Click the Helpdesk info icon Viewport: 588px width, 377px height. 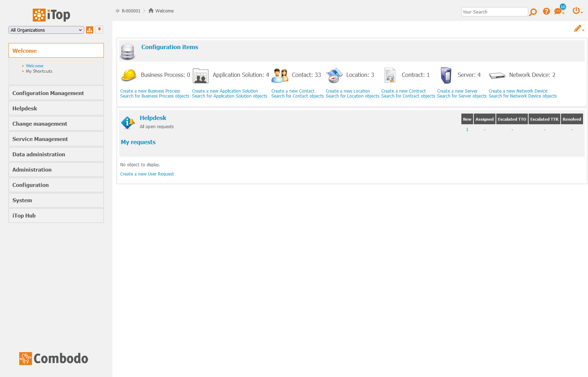pyautogui.click(x=127, y=122)
